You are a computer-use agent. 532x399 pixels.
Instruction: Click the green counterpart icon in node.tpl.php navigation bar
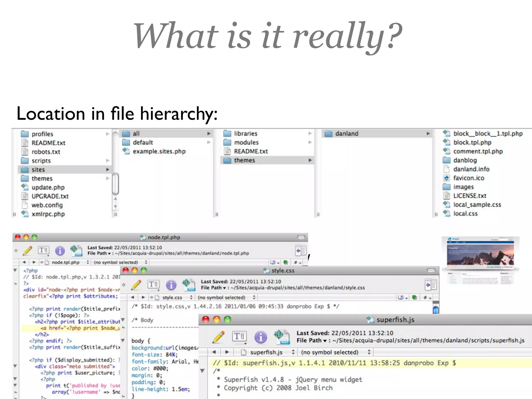[285, 262]
